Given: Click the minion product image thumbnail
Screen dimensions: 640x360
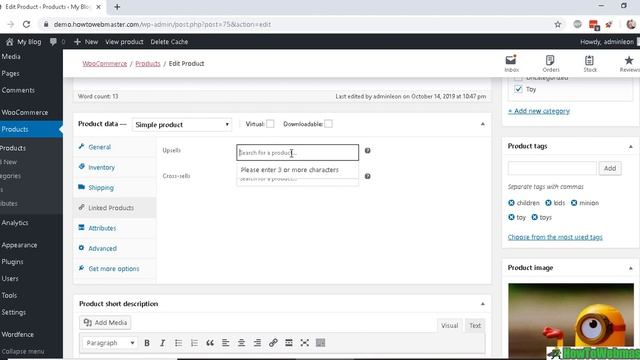Looking at the screenshot, I should pyautogui.click(x=571, y=320).
